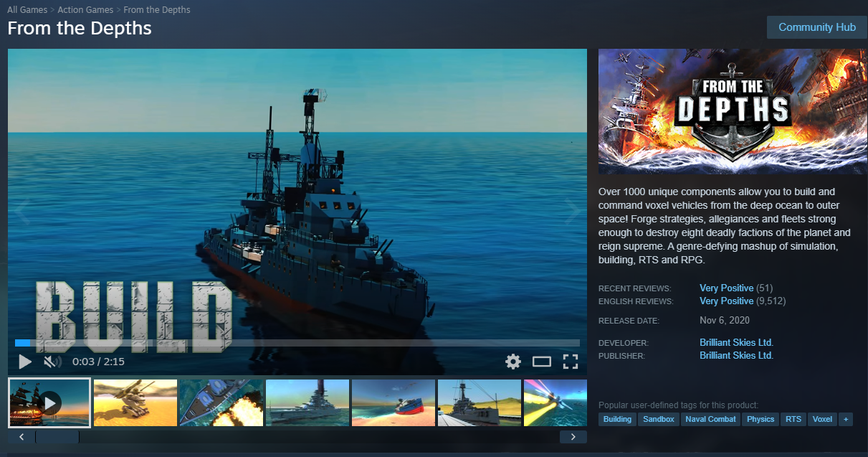The width and height of the screenshot is (868, 457).
Task: Show next media using right chevron overlay
Action: 573,211
